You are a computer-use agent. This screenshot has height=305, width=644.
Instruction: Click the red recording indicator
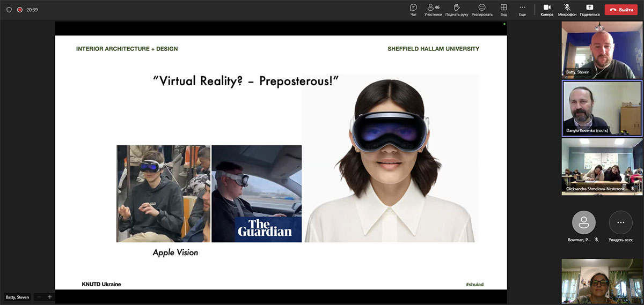click(x=20, y=10)
